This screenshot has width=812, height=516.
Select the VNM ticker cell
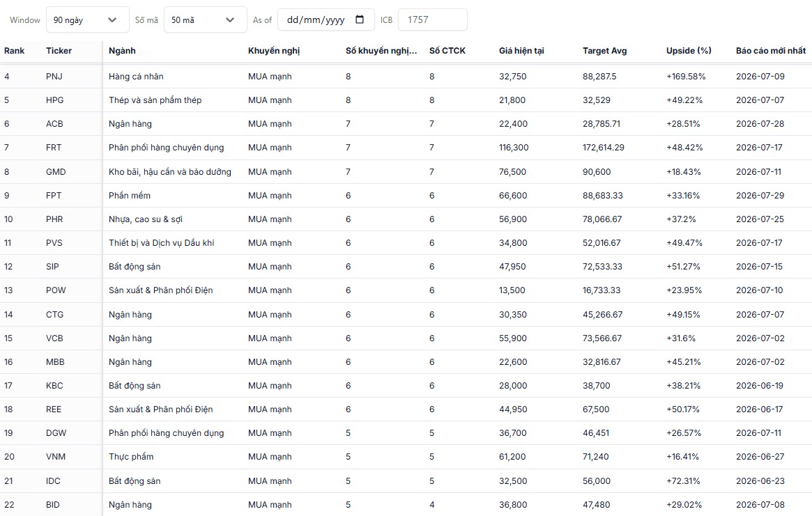56,457
